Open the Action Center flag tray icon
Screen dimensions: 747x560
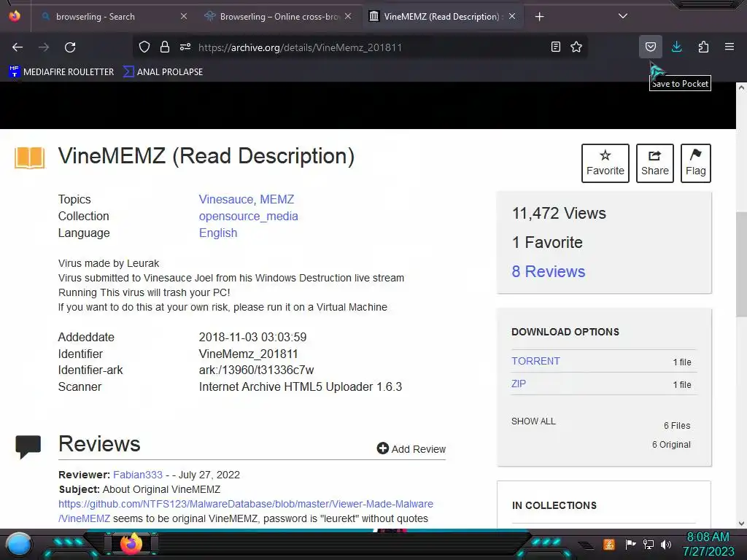click(630, 544)
